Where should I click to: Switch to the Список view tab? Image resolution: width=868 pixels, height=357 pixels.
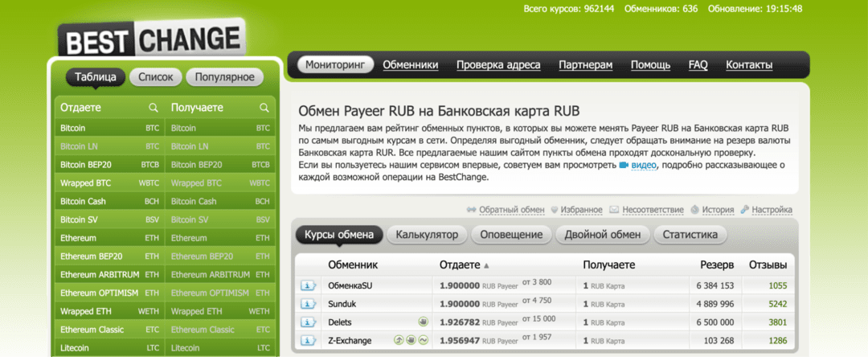pyautogui.click(x=156, y=77)
